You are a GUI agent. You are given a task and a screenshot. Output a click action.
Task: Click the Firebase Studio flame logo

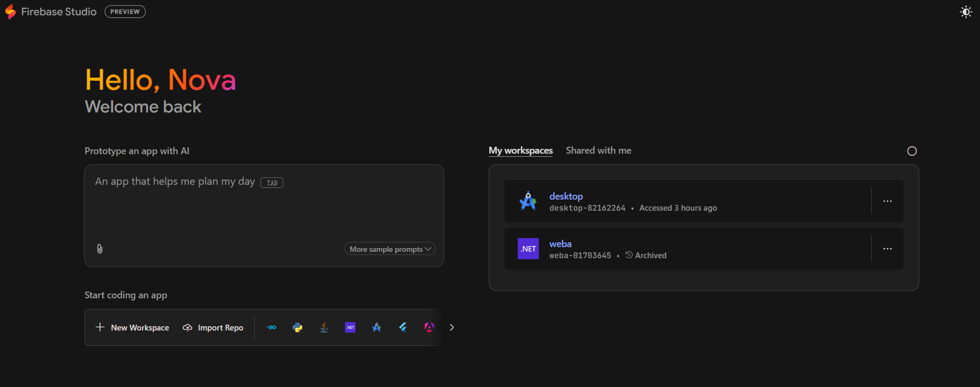(10, 12)
